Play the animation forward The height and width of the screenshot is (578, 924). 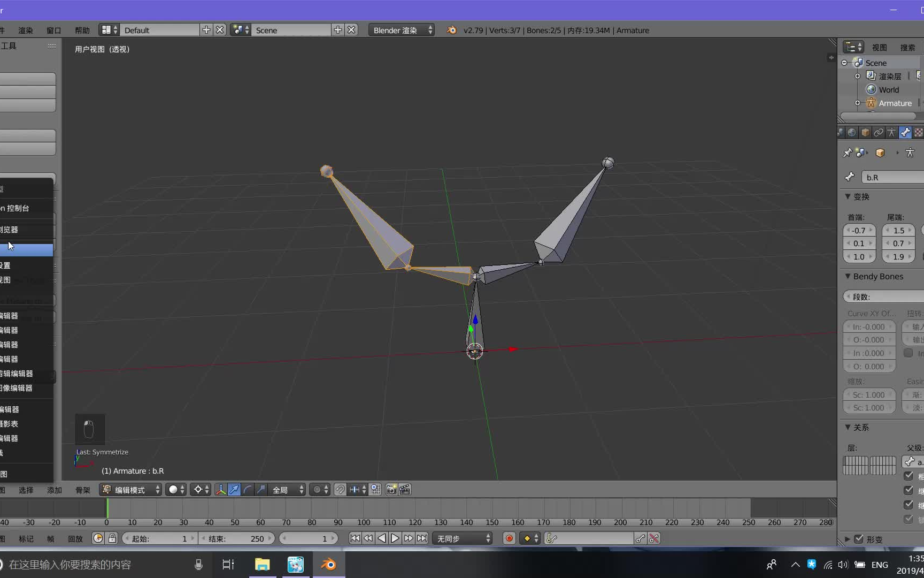[x=395, y=538]
